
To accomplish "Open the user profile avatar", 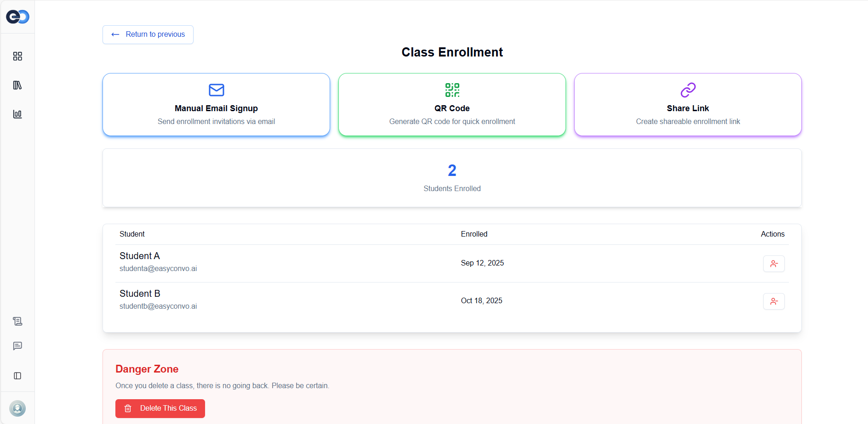I will 17,408.
